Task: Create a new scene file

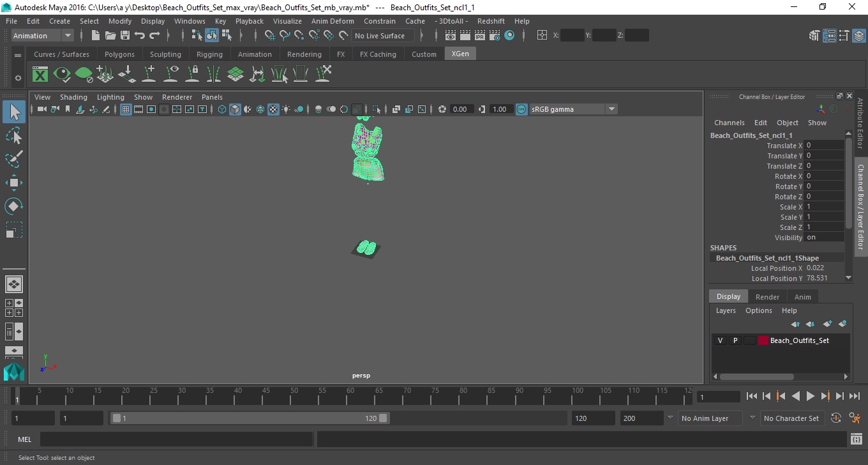Action: click(x=96, y=36)
